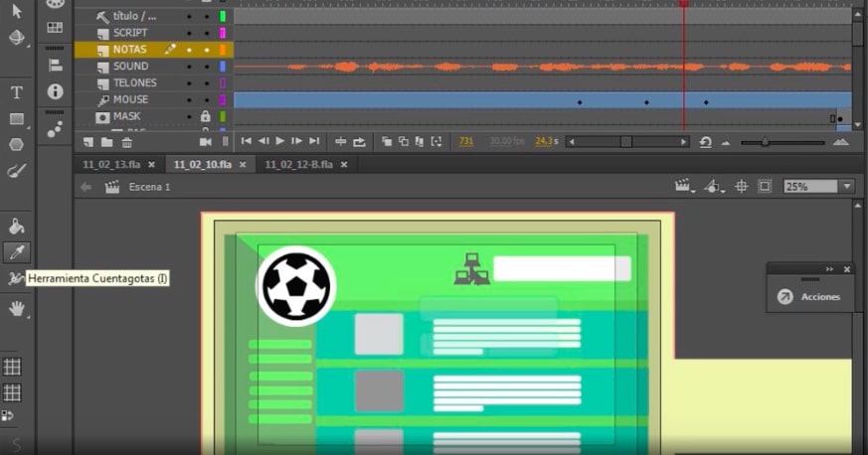Viewport: 868px width, 455px height.
Task: Select the Rectangle tool
Action: (17, 119)
